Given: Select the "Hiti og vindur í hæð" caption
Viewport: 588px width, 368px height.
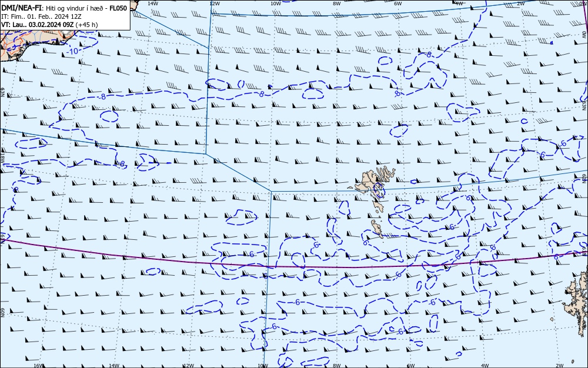Looking at the screenshot, I should click(75, 8).
